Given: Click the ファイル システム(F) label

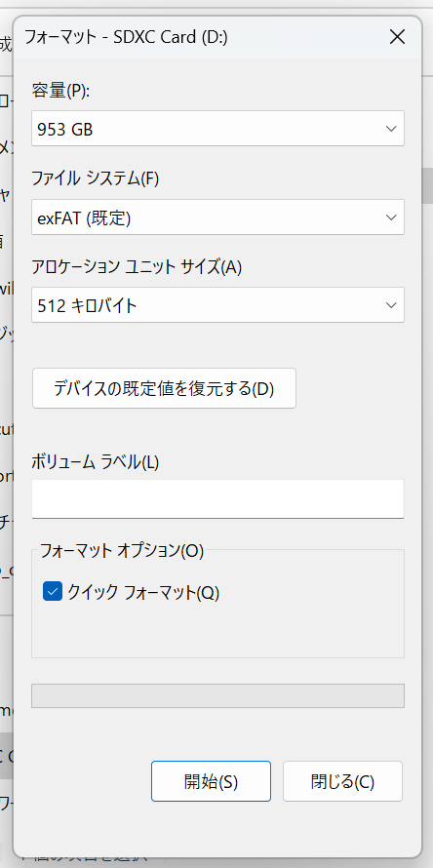Looking at the screenshot, I should (96, 178).
